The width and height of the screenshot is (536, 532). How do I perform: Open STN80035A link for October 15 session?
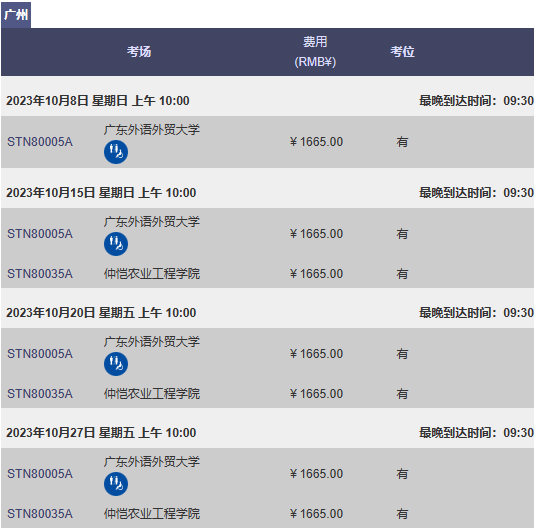(x=40, y=274)
